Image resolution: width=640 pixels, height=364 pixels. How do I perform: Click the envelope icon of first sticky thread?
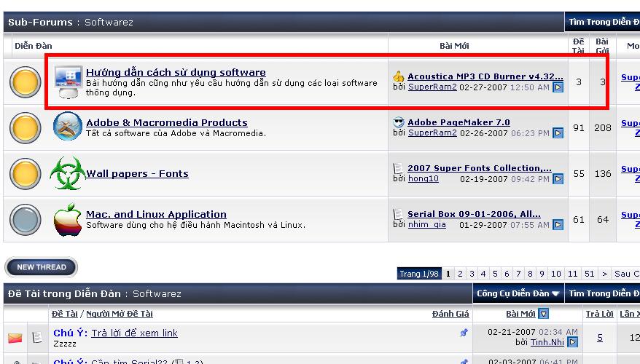click(15, 338)
